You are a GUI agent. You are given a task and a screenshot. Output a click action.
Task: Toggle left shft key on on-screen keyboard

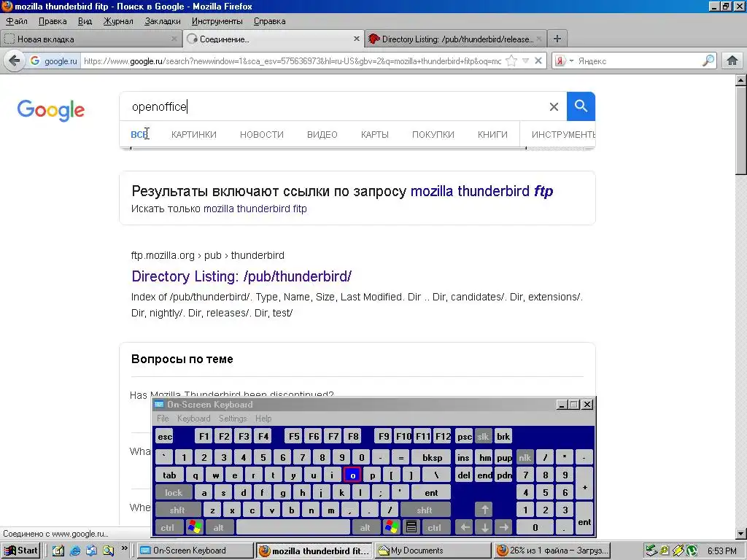pyautogui.click(x=177, y=510)
